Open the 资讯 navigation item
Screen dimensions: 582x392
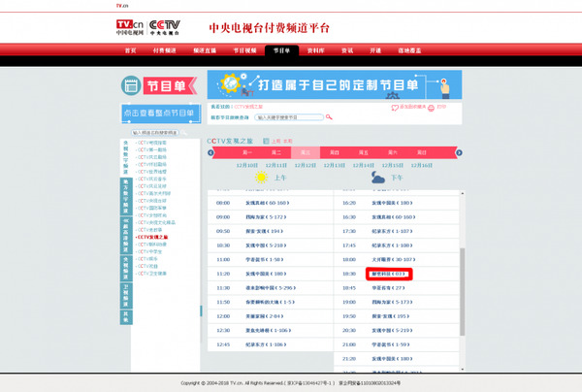347,50
